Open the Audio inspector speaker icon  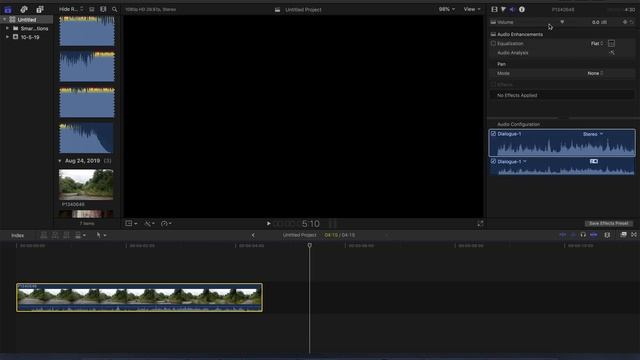(x=512, y=9)
